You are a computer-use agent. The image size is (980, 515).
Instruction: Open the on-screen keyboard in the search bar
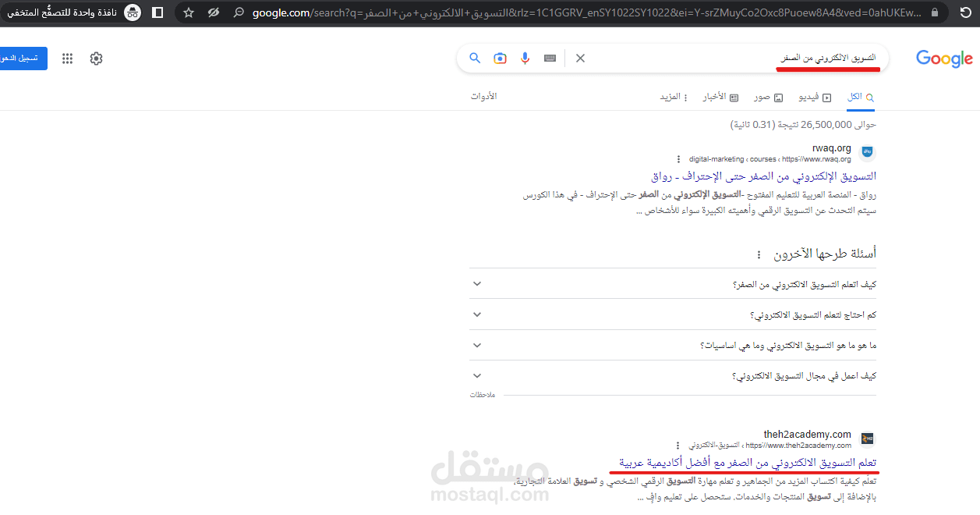[550, 58]
